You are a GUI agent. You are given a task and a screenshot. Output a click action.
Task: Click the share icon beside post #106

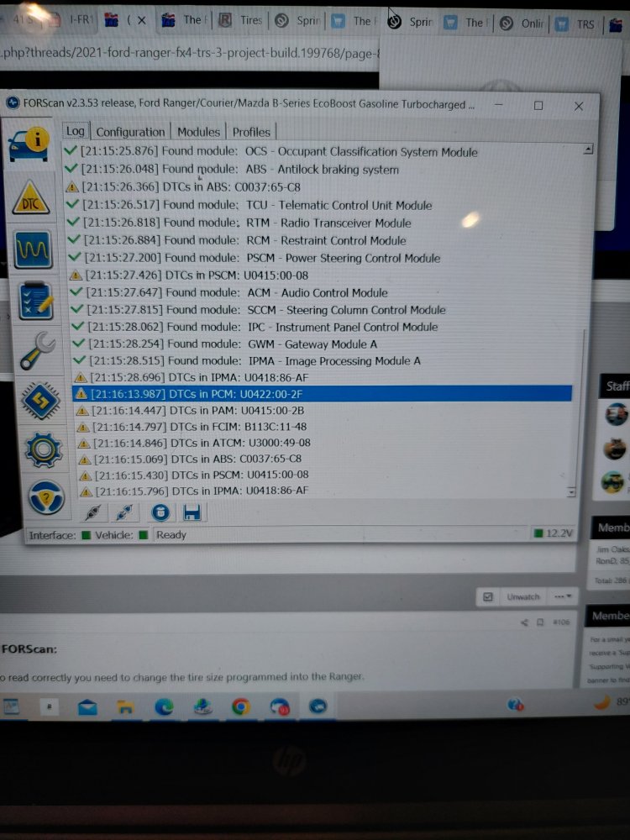(524, 622)
